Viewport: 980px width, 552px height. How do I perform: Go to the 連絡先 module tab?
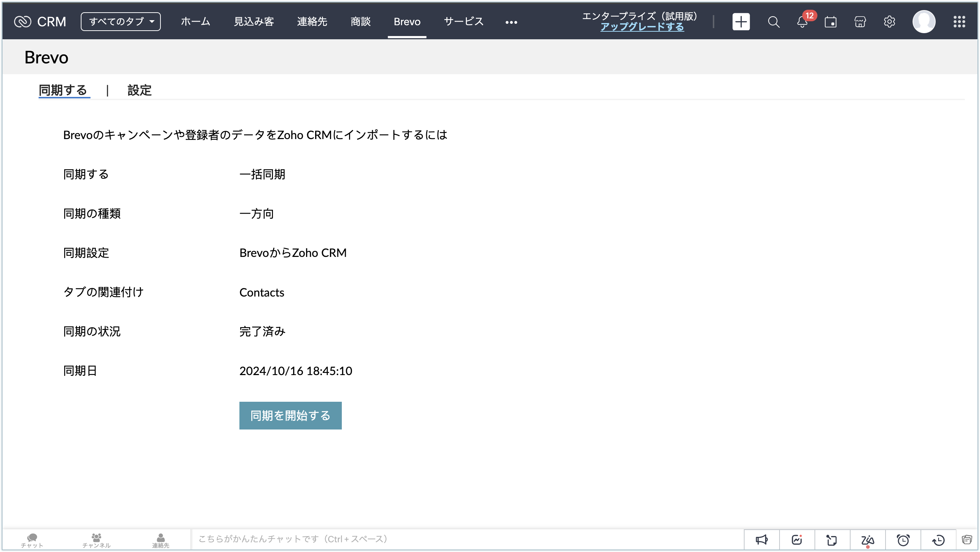pos(312,22)
